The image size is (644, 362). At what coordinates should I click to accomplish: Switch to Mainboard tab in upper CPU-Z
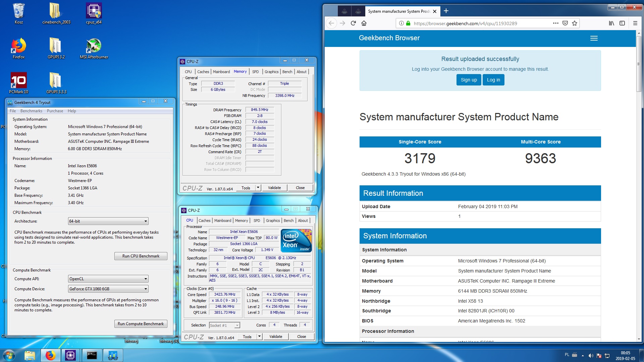[x=221, y=72]
